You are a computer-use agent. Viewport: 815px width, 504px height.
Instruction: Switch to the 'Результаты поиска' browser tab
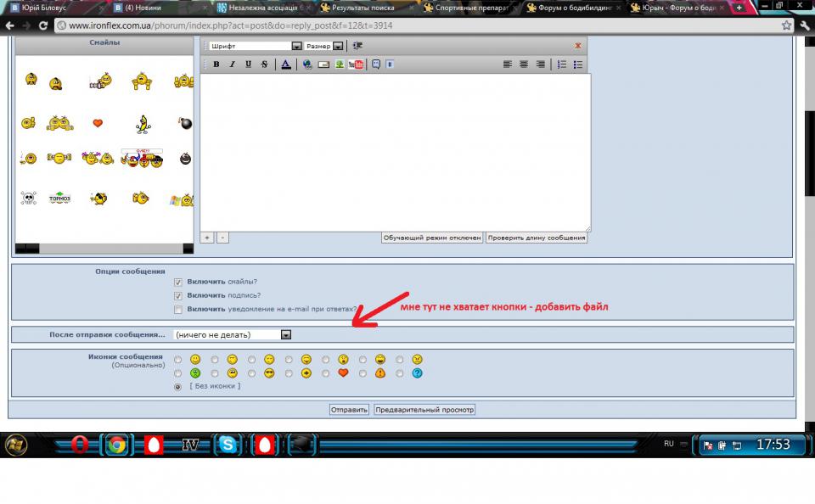pyautogui.click(x=360, y=7)
